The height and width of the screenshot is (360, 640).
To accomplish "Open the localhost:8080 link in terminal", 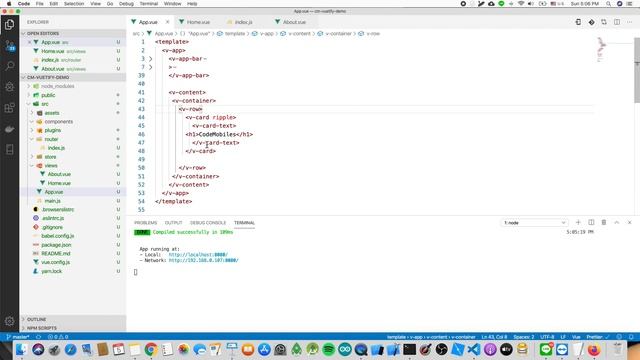I will [x=198, y=255].
